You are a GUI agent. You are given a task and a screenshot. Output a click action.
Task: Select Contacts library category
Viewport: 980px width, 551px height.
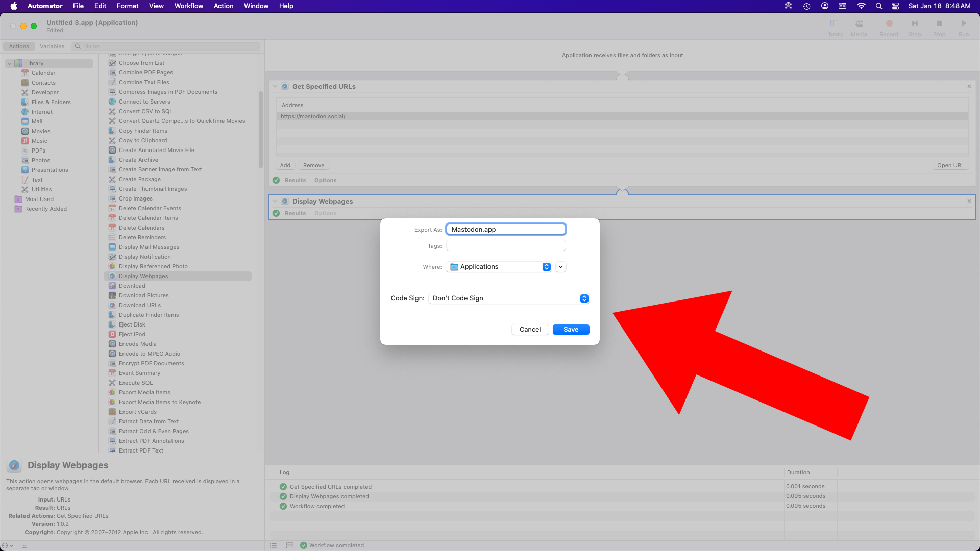[43, 83]
